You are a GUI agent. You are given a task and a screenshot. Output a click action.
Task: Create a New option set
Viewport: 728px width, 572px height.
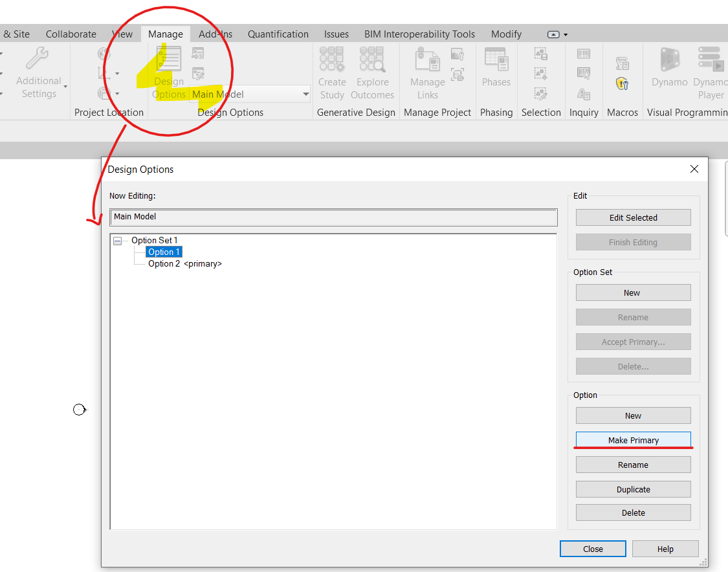point(634,293)
